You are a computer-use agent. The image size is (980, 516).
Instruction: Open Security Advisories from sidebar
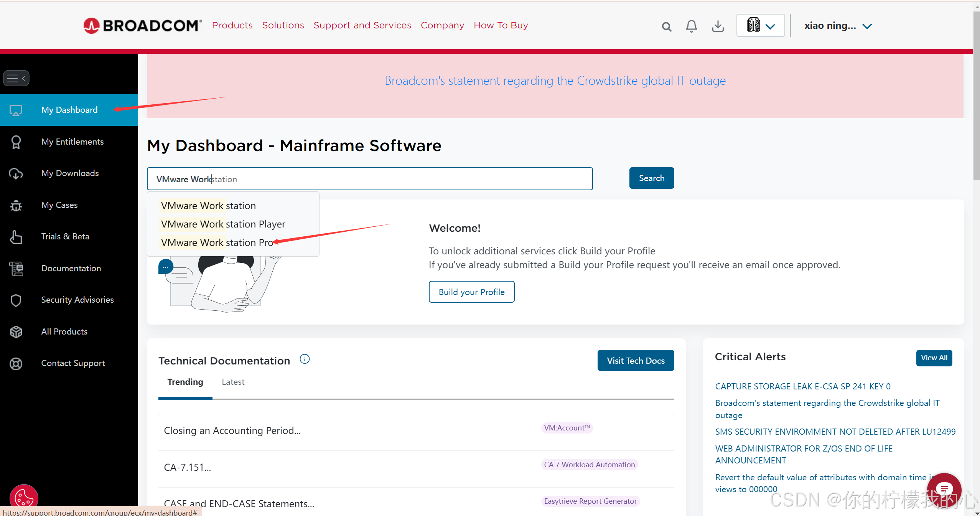78,300
